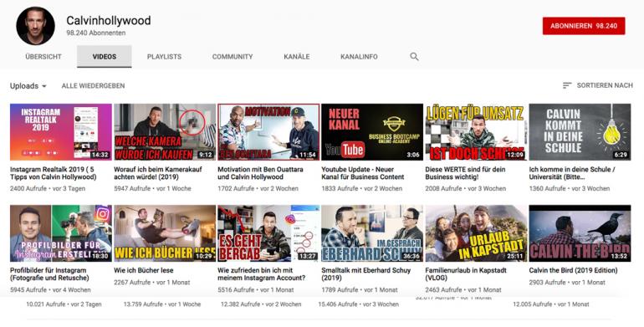Image resolution: width=644 pixels, height=327 pixels.
Task: Click the 5516 Aufrufe vor 1 Monat text
Action: coord(256,289)
